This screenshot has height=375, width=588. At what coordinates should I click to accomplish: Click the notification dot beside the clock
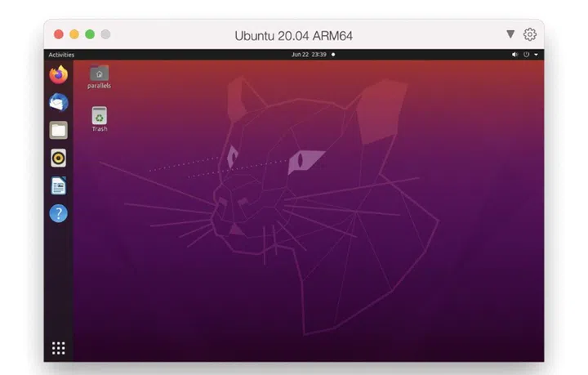coord(333,55)
